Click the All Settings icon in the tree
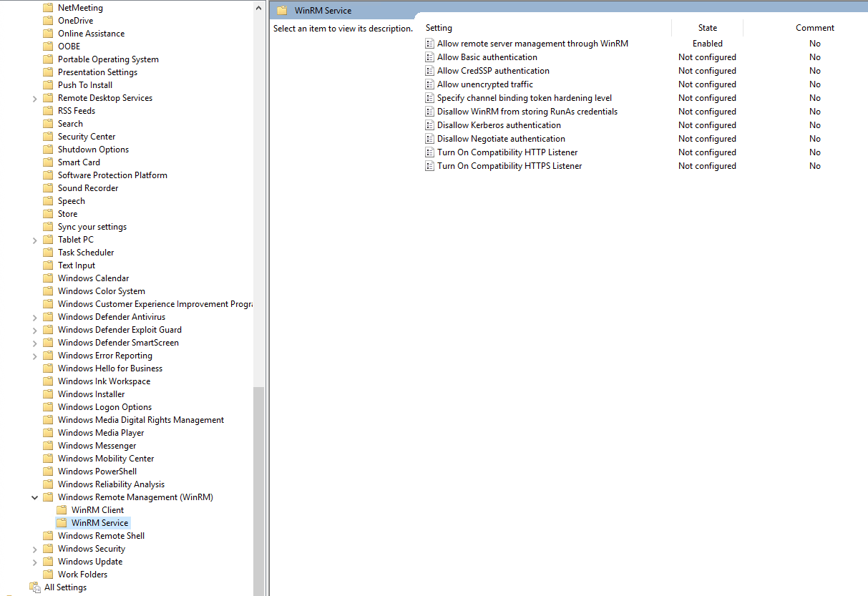The height and width of the screenshot is (596, 868). pos(35,587)
